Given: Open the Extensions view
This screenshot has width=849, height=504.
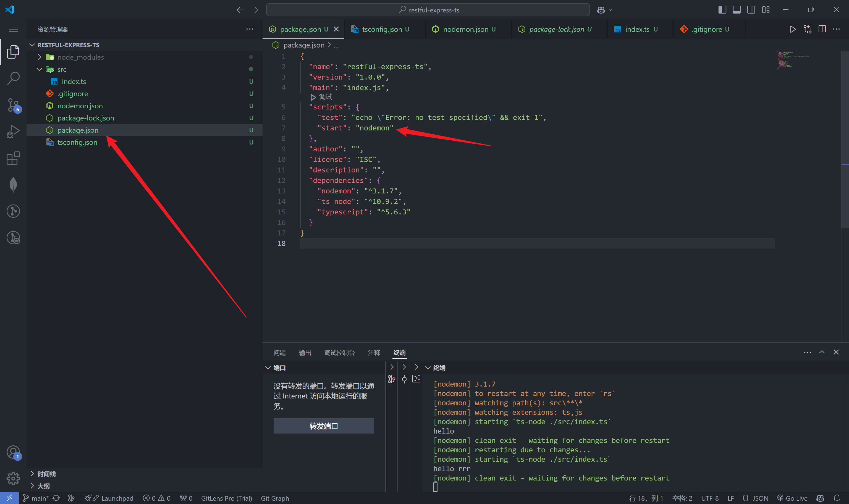Looking at the screenshot, I should coord(13,158).
